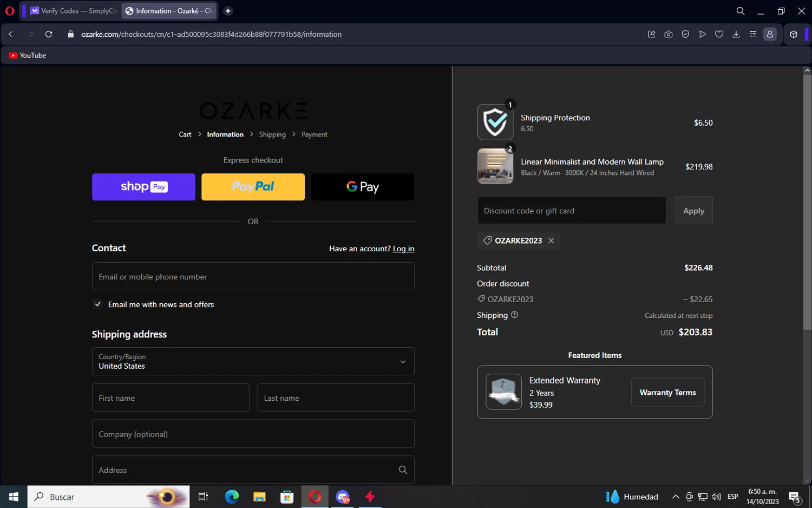Screen dimensions: 812x508
Task: Open browser downloads icon
Action: tap(736, 34)
